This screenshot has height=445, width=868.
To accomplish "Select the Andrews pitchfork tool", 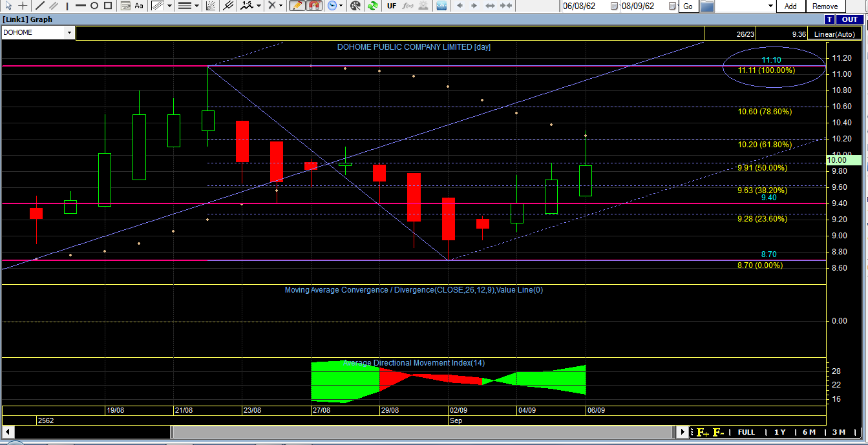I will [228, 6].
